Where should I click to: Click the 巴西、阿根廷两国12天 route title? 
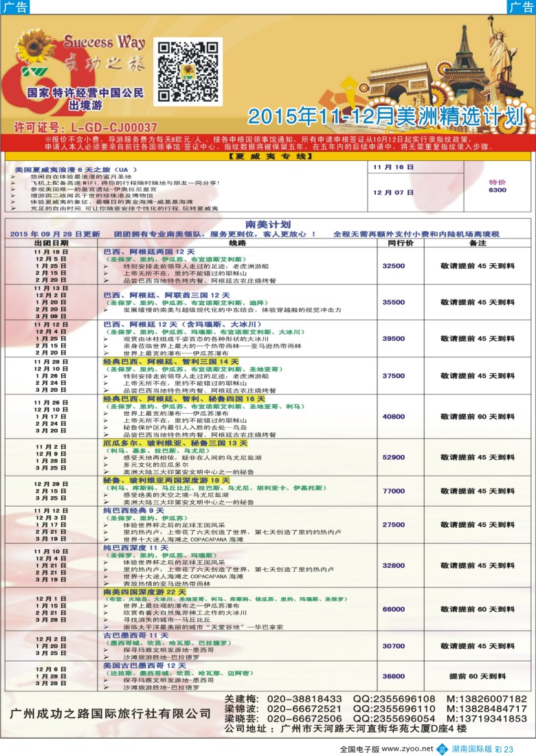click(x=149, y=252)
